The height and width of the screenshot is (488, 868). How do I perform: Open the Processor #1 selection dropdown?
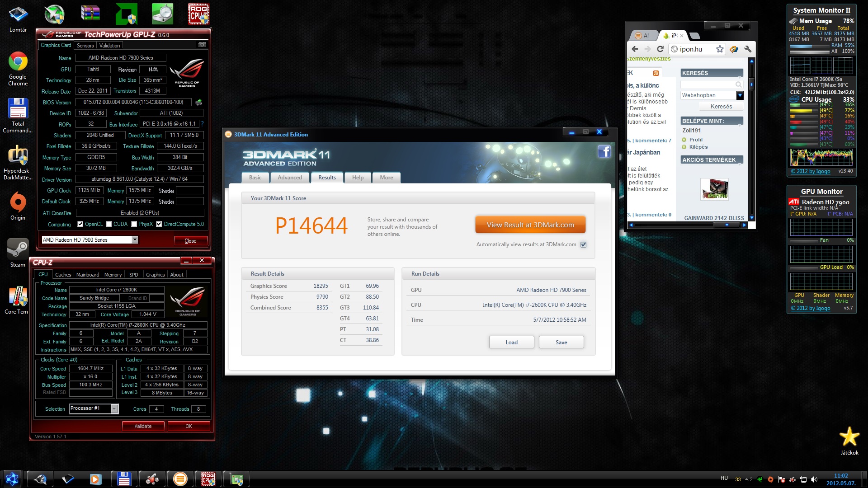click(x=114, y=409)
